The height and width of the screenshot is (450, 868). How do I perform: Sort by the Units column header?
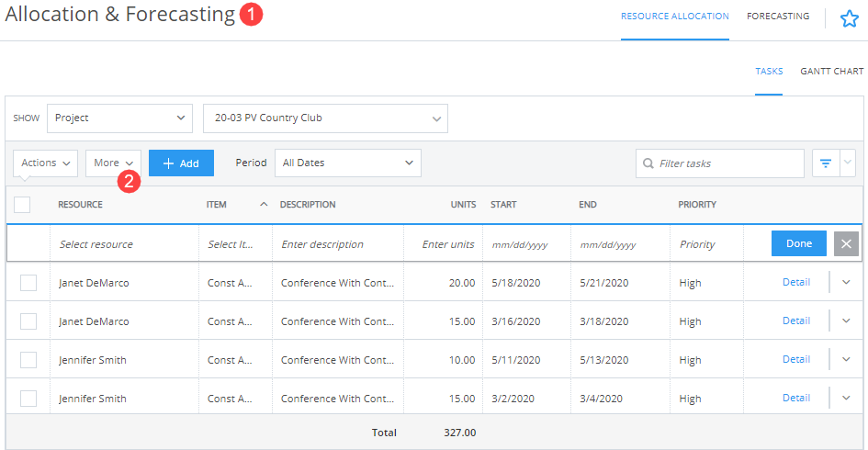tap(463, 205)
